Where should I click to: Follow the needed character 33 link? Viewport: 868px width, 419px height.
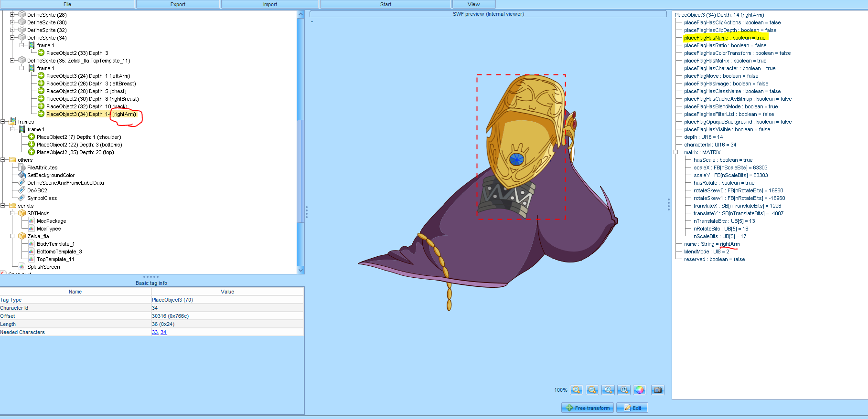[x=155, y=332]
